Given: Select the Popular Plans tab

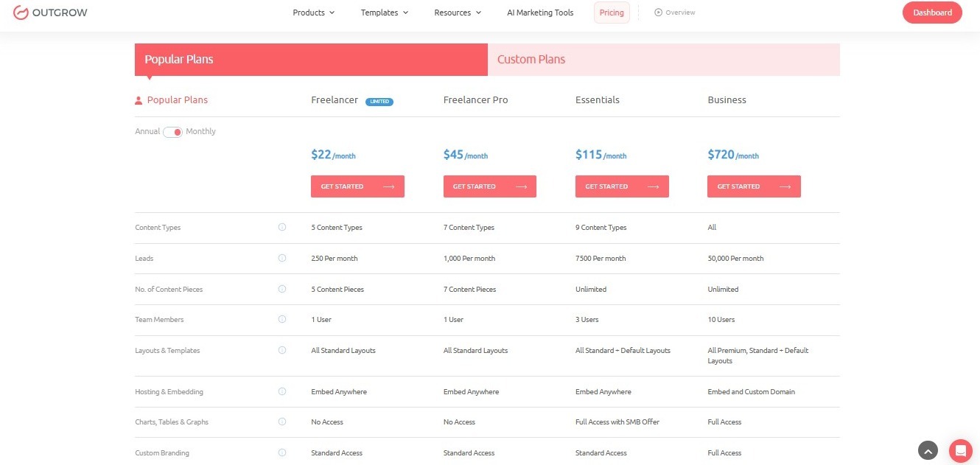Looking at the screenshot, I should click(x=310, y=60).
